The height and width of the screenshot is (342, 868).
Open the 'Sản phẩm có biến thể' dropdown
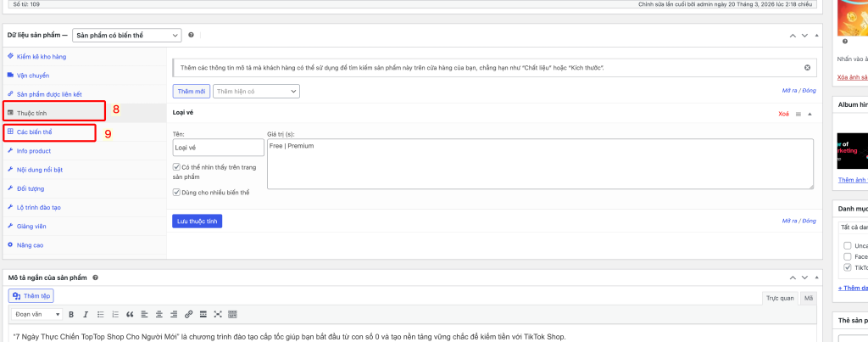tap(126, 35)
